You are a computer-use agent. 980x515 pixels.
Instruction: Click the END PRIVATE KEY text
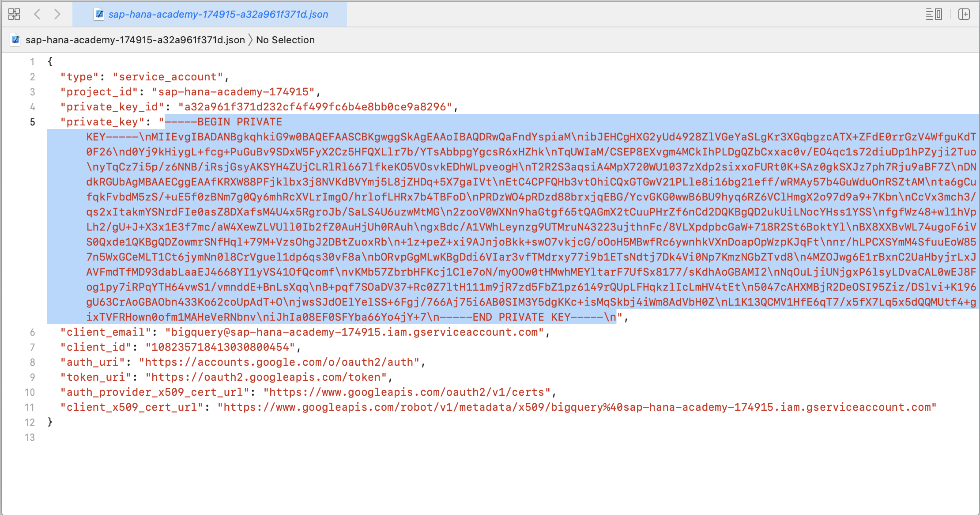[522, 317]
